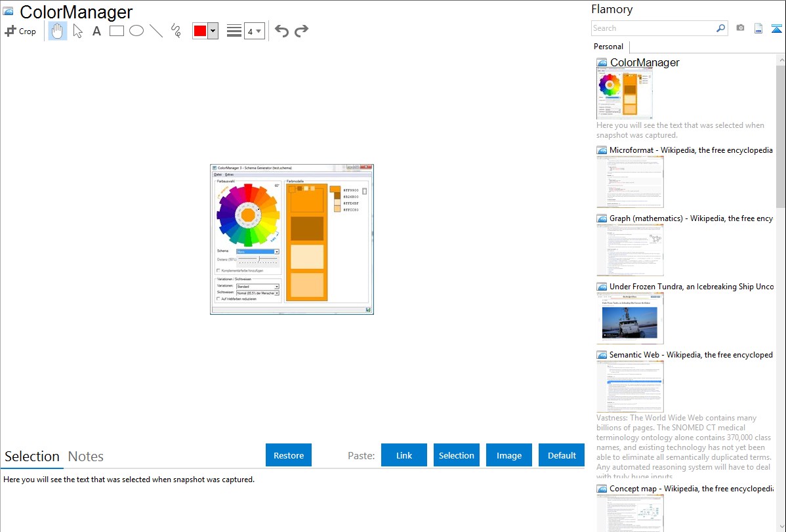This screenshot has width=786, height=532.
Task: Click 'Semantic Web - Wikipedia' title
Action: click(x=691, y=355)
